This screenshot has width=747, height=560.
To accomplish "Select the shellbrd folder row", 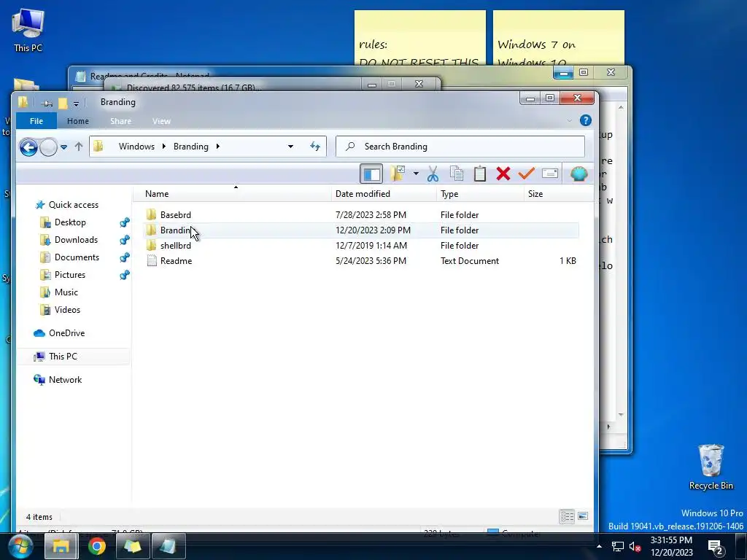I will [360, 246].
